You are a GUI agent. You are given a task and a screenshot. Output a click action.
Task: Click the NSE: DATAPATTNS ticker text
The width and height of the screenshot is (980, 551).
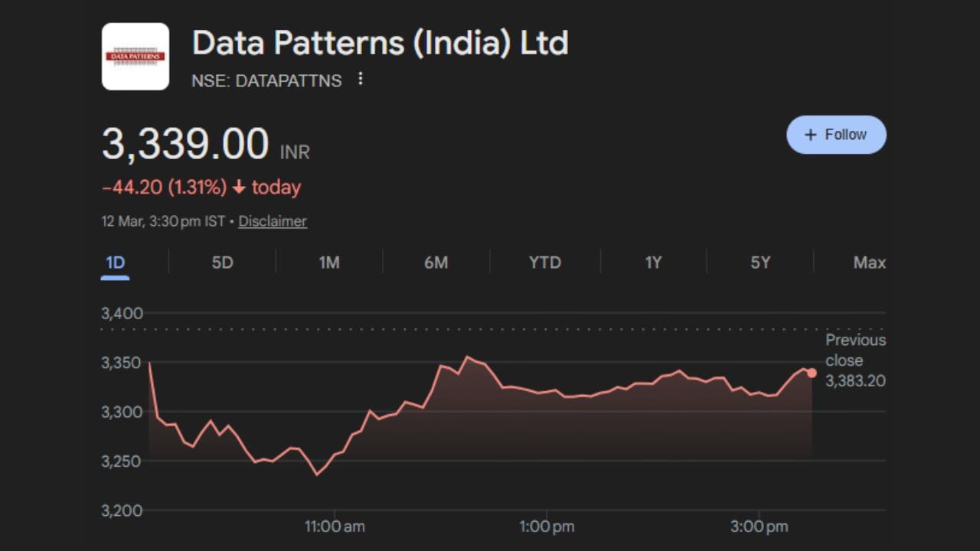click(266, 80)
